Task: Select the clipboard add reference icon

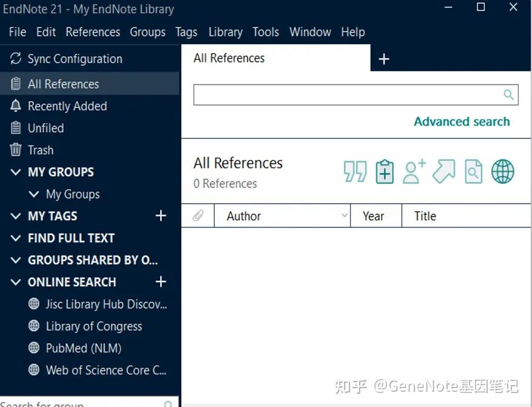Action: point(385,172)
